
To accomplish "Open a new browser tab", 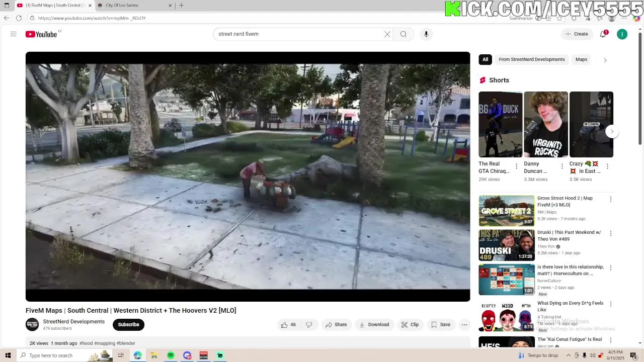I will tap(181, 6).
